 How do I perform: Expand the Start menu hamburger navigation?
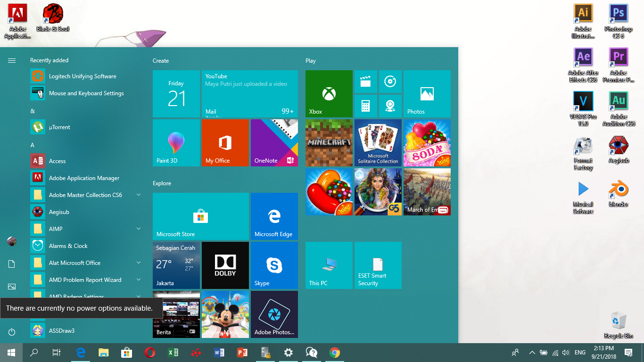(x=12, y=60)
